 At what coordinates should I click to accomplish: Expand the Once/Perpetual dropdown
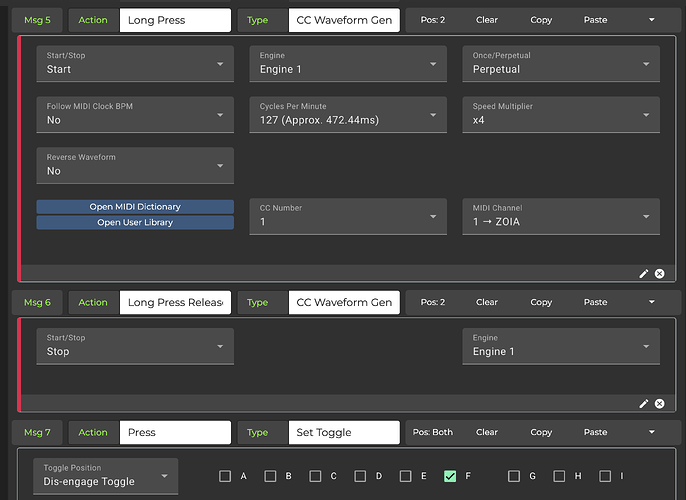[x=560, y=64]
